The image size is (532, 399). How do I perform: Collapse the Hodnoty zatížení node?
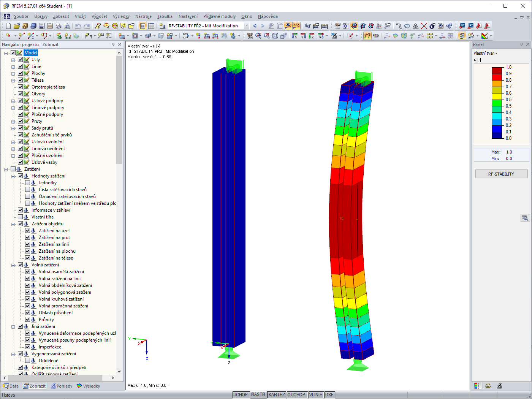coord(13,176)
